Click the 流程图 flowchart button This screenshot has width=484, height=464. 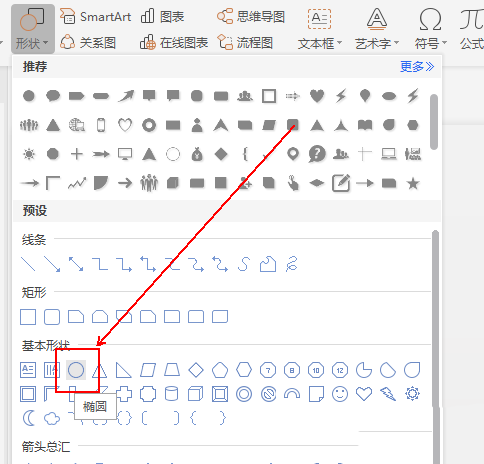(245, 43)
